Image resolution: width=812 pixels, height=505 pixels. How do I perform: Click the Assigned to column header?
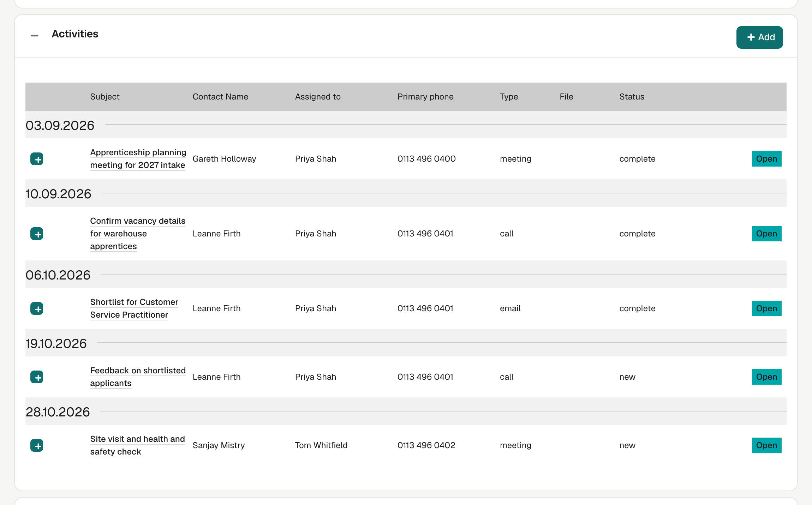point(318,97)
